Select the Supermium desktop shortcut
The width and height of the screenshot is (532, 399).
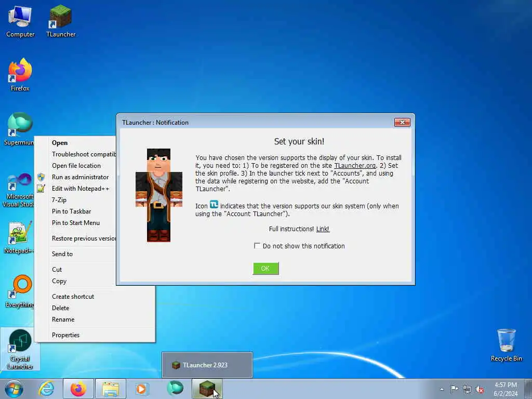pos(19,129)
